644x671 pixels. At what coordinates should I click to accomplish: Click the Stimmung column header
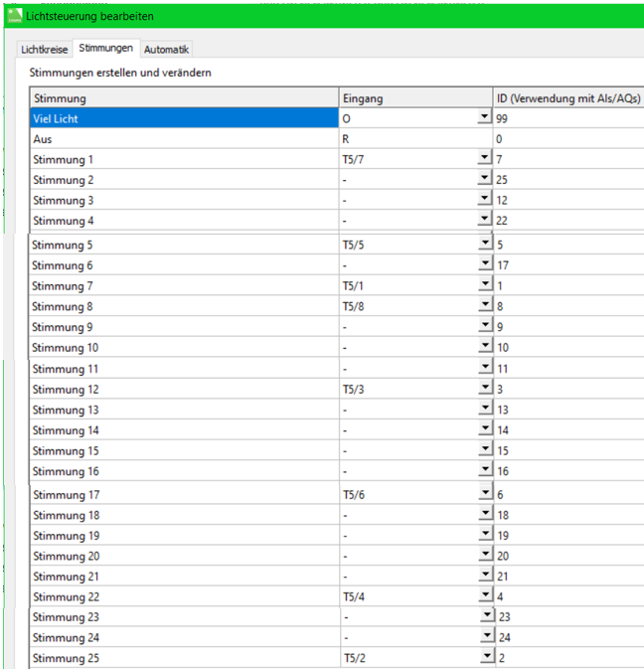pos(185,98)
